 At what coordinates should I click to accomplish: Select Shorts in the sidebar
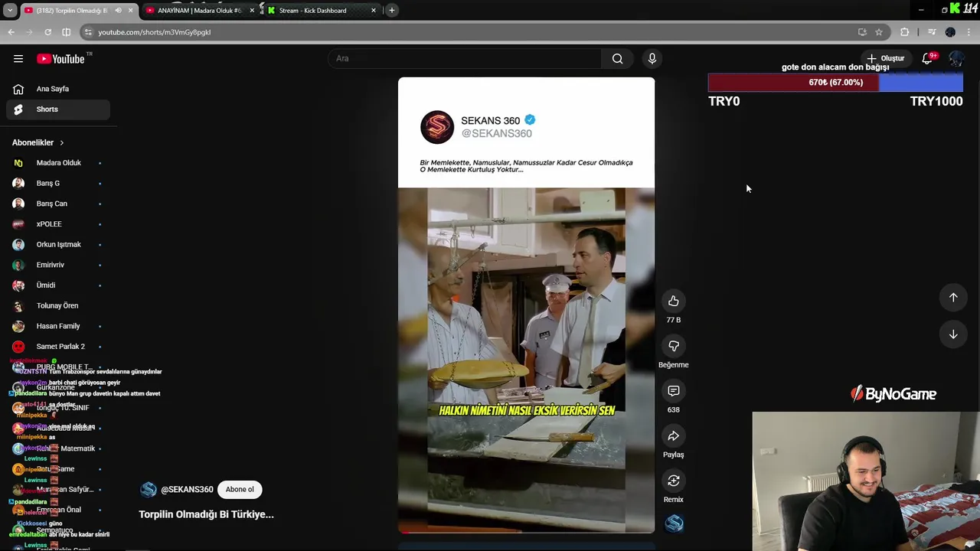click(x=58, y=109)
